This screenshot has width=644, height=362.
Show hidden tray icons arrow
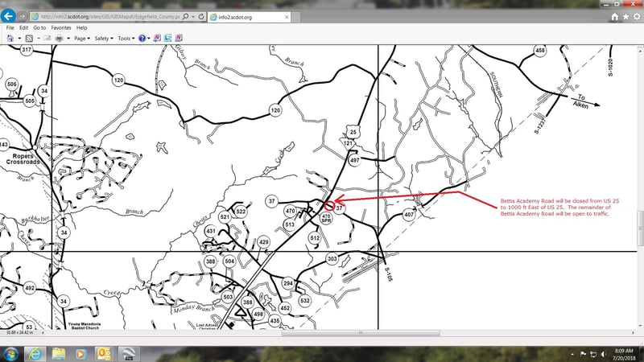point(572,354)
